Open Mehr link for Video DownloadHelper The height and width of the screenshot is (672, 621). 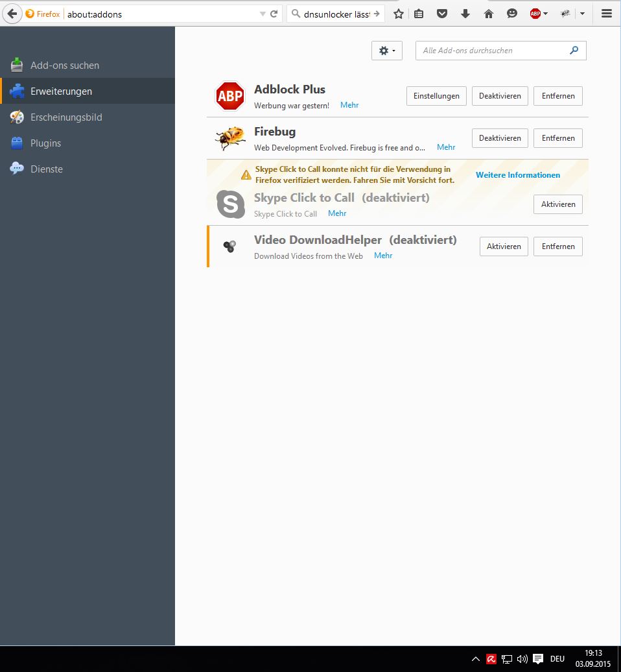[x=383, y=256]
